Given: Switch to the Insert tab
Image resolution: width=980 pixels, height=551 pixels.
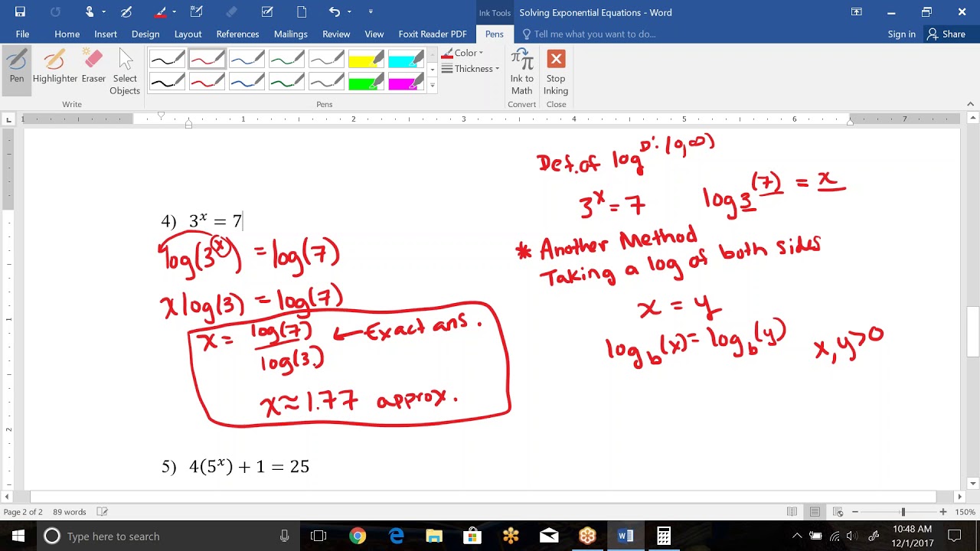Looking at the screenshot, I should pyautogui.click(x=106, y=34).
